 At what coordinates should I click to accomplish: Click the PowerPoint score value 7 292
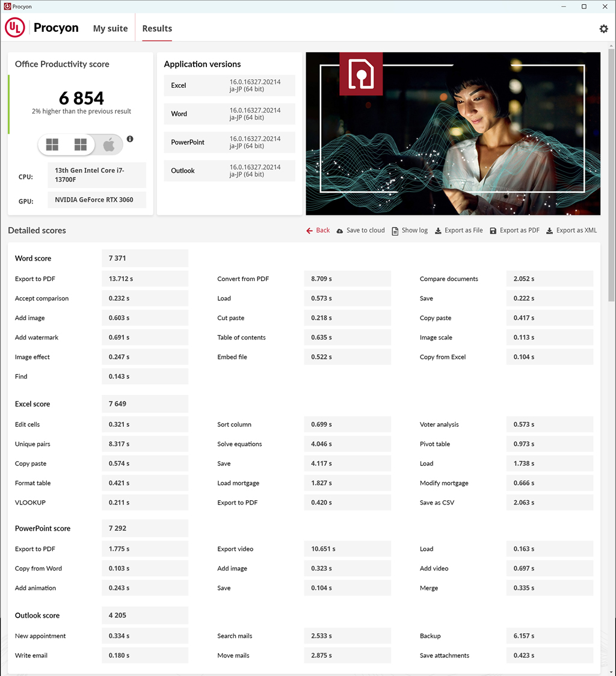point(145,529)
